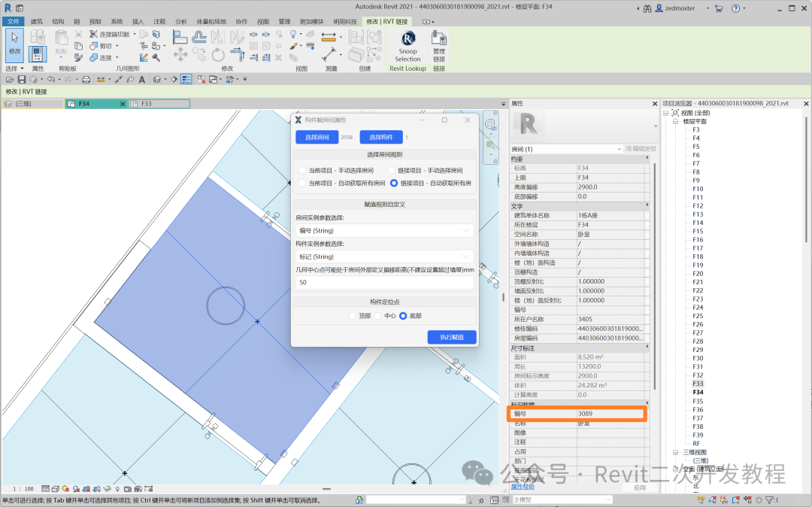
Task: Click the demolish hammer icon
Action: pos(156,57)
